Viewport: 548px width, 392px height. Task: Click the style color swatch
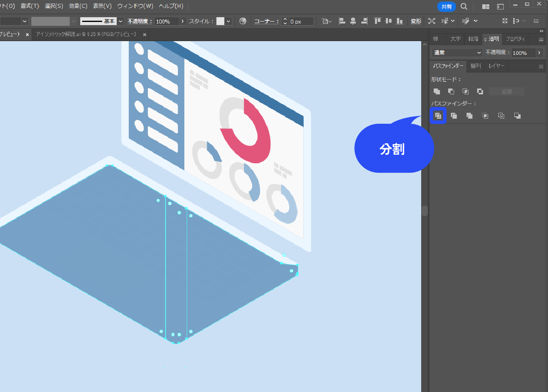220,21
